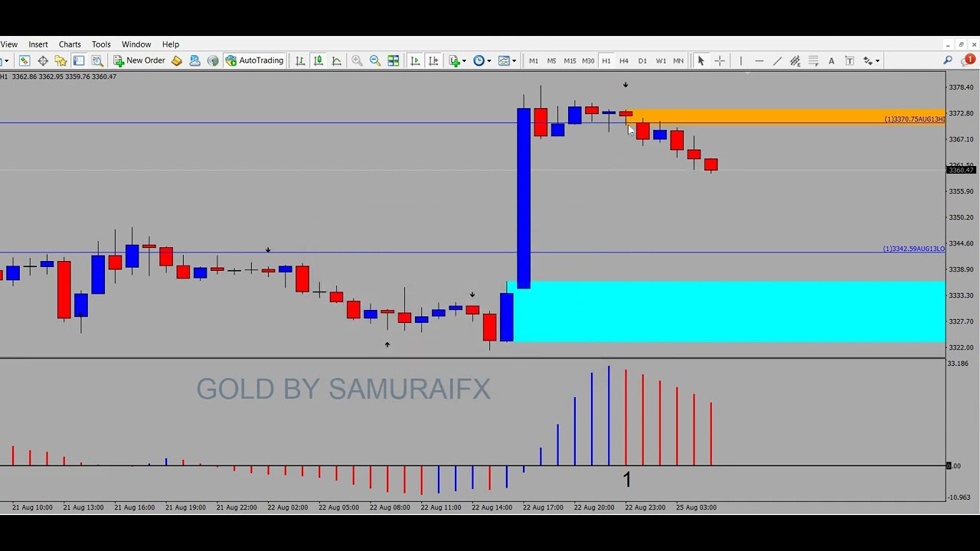Viewport: 980px width, 551px height.
Task: Launch MetaEditor via yellow book icon
Action: pos(177,60)
